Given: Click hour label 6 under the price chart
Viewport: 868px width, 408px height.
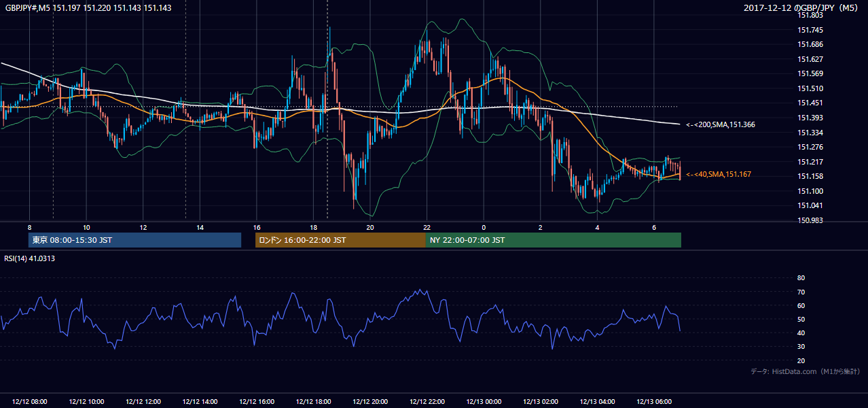Looking at the screenshot, I should [x=653, y=227].
